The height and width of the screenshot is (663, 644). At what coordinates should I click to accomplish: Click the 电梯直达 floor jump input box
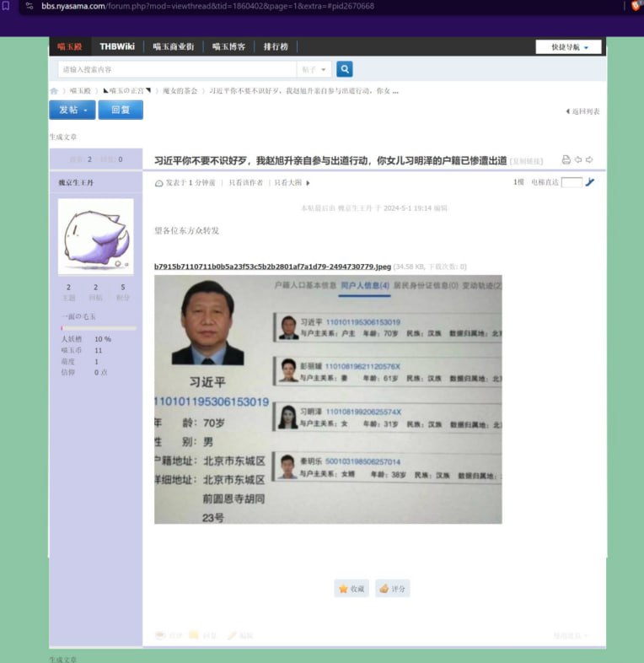pos(572,182)
